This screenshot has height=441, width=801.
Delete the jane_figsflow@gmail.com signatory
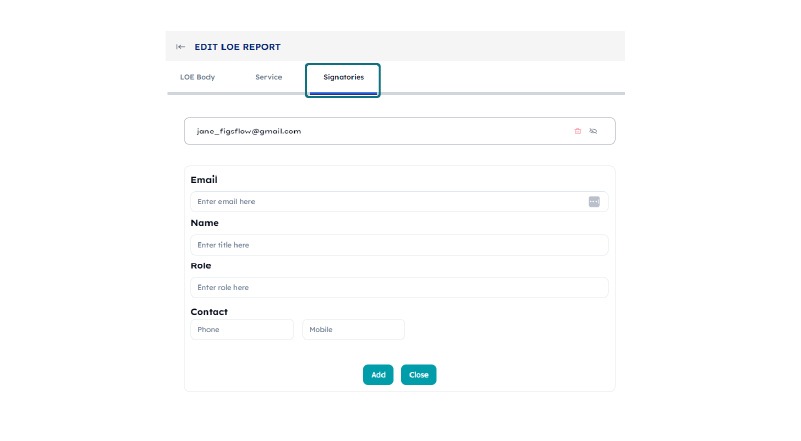(577, 131)
